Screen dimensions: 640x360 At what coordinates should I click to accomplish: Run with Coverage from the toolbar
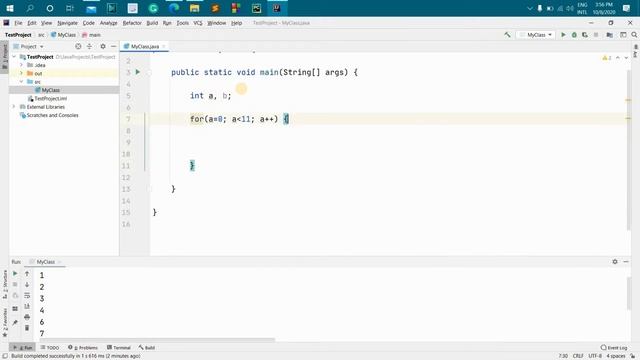(x=585, y=35)
